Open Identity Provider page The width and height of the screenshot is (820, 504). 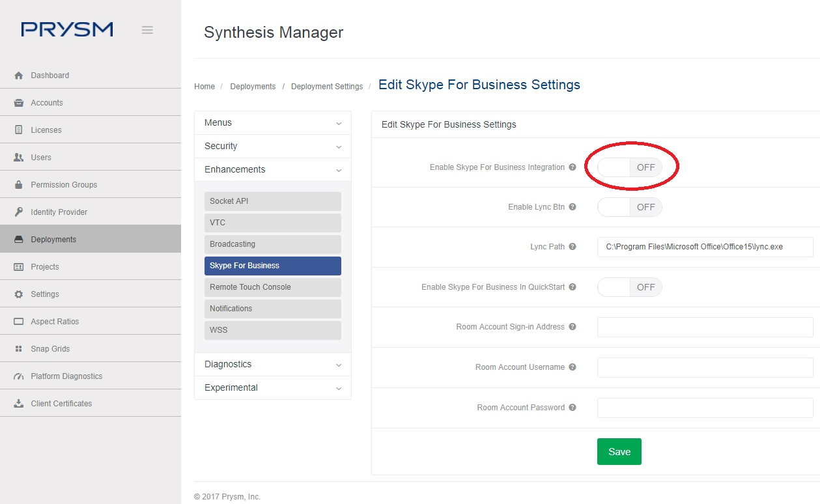click(91, 212)
